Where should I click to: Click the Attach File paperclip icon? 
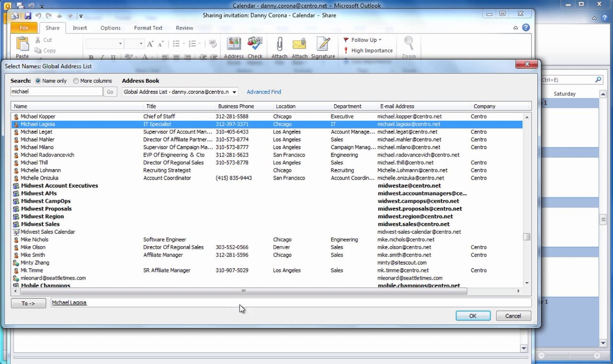click(279, 44)
